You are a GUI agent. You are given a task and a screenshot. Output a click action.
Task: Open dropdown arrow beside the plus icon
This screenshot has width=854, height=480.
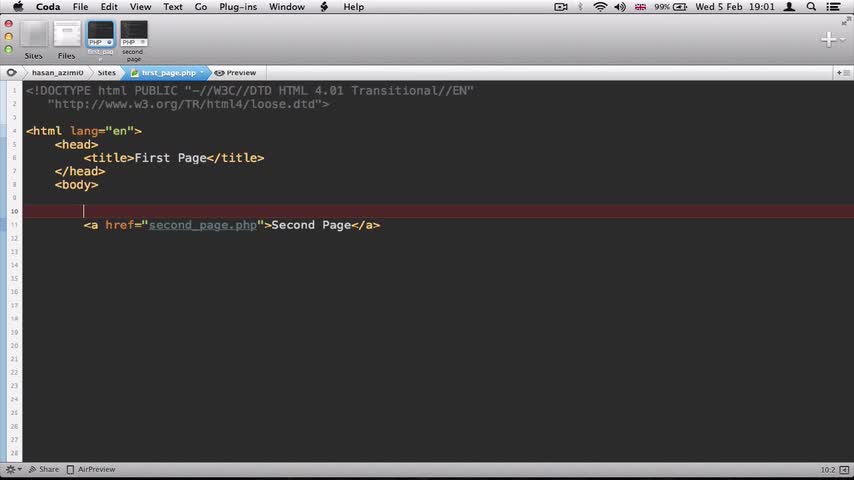[842, 39]
